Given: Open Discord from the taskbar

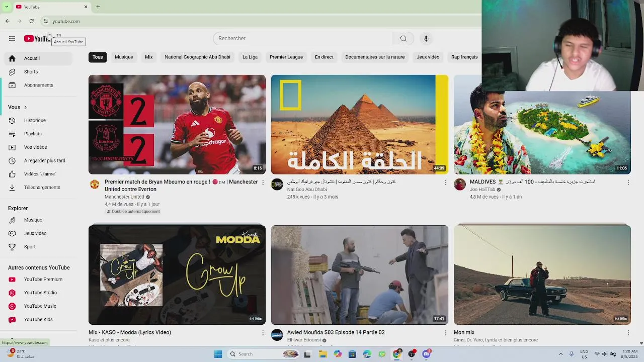Looking at the screenshot, I should pos(426,354).
